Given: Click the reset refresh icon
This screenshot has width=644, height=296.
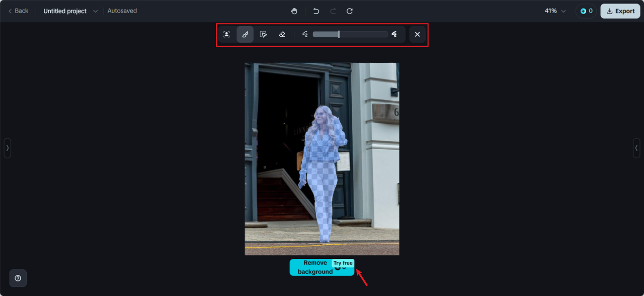Looking at the screenshot, I should point(350,11).
